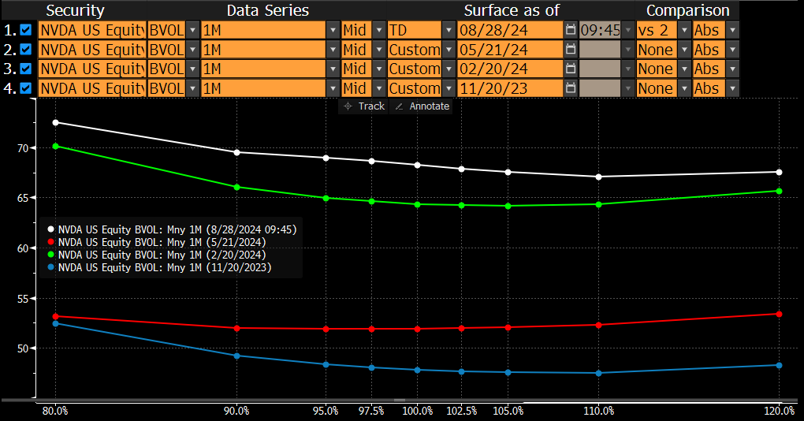Click white line point at 80.0% moneyness
The image size is (805, 424).
pyautogui.click(x=55, y=123)
